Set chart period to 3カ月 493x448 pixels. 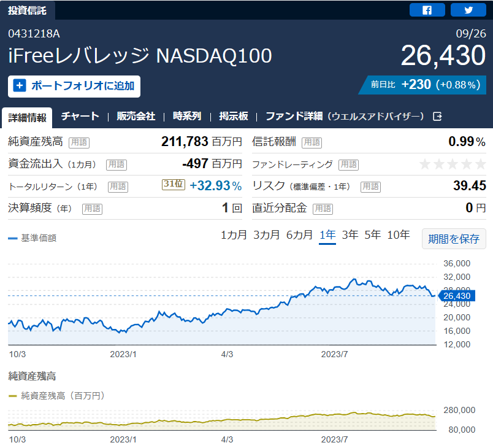[266, 234]
